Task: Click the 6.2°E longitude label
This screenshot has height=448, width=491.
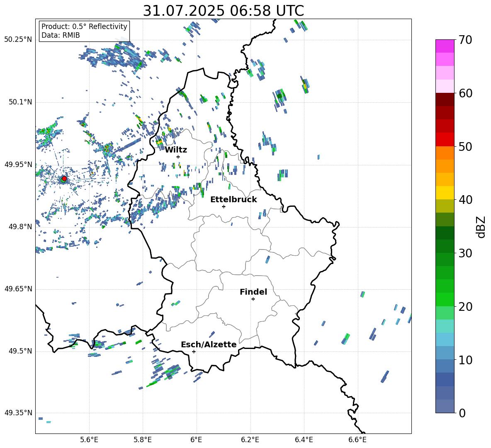Action: point(250,440)
